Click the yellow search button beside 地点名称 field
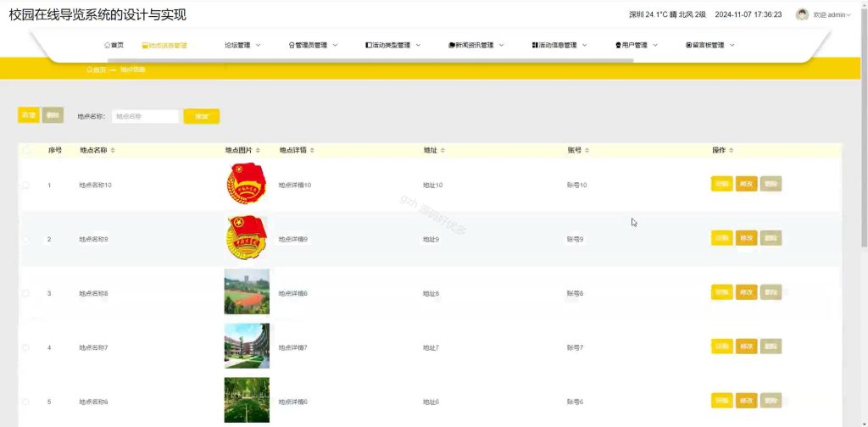The image size is (868, 427). (x=202, y=116)
